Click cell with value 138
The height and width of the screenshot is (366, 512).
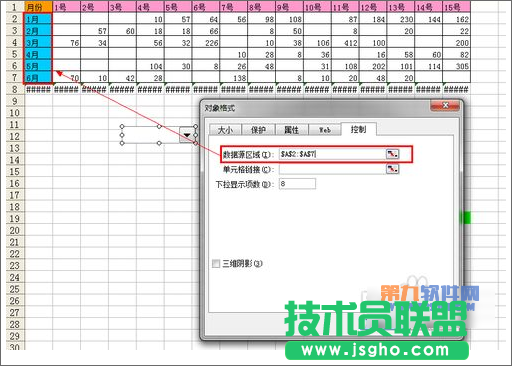tap(234, 78)
